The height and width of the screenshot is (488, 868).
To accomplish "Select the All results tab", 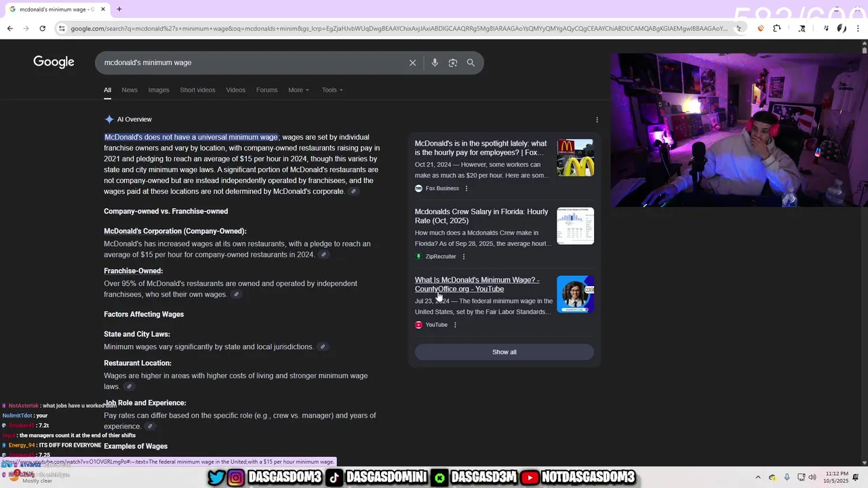I will (x=107, y=90).
